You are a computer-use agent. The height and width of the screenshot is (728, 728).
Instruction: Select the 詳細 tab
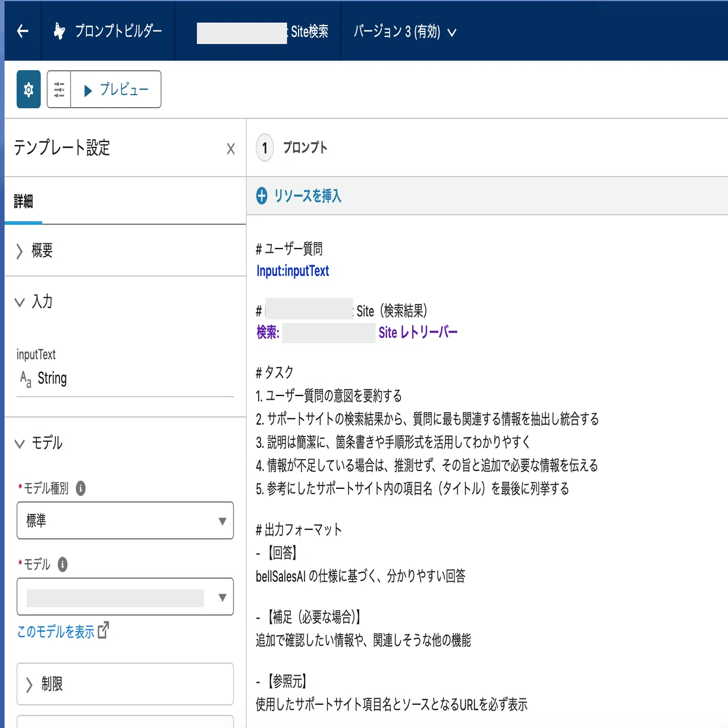click(x=23, y=202)
